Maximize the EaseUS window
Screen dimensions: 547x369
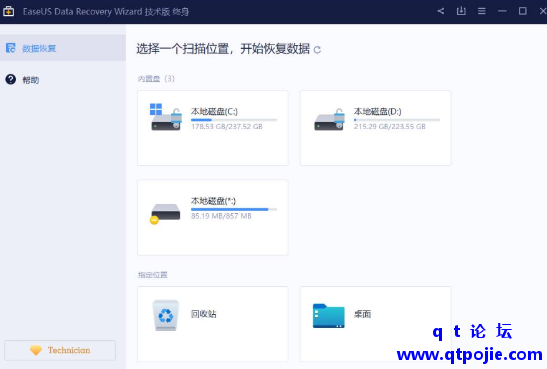click(523, 11)
